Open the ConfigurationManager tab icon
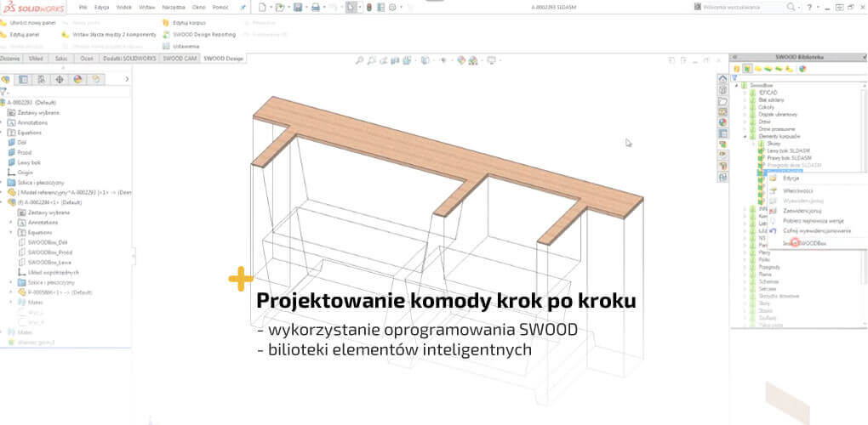The image size is (868, 425). 42,80
